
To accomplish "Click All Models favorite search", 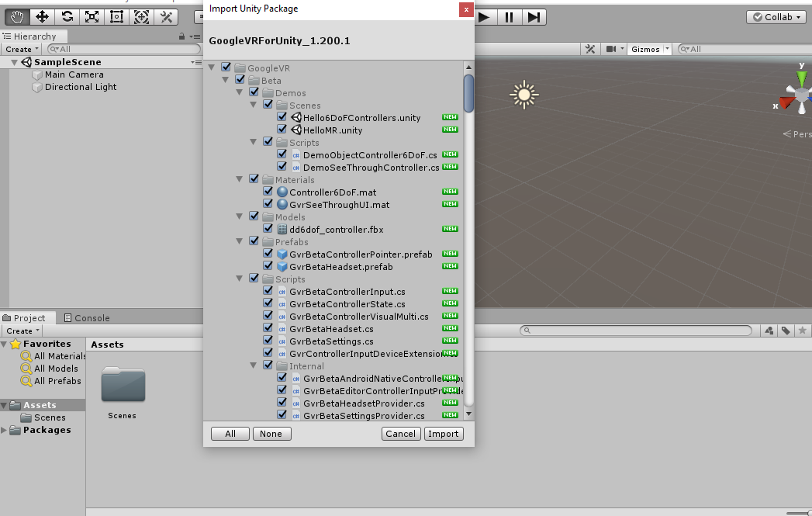I will [49, 369].
